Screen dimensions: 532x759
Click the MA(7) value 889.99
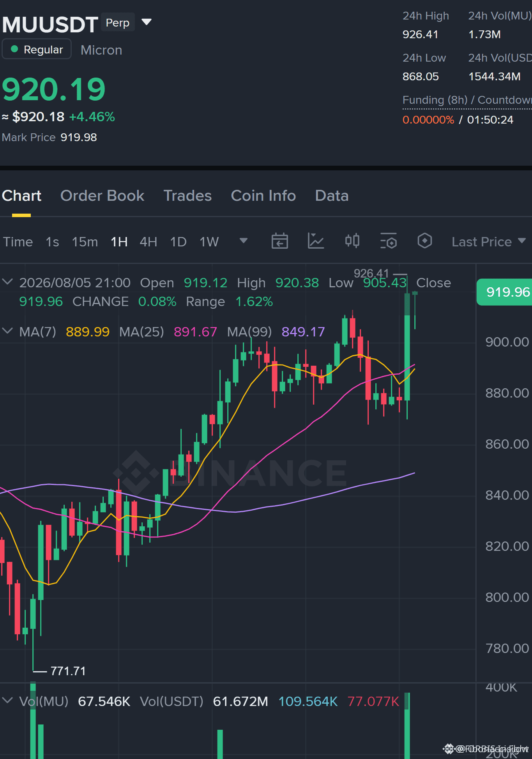click(x=88, y=332)
